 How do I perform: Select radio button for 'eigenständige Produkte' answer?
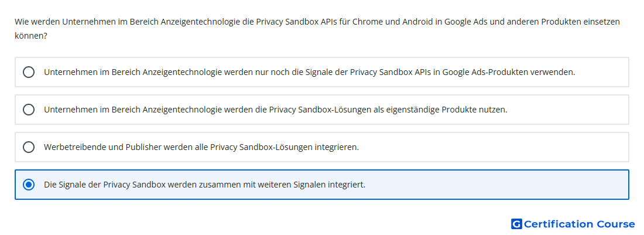[29, 110]
